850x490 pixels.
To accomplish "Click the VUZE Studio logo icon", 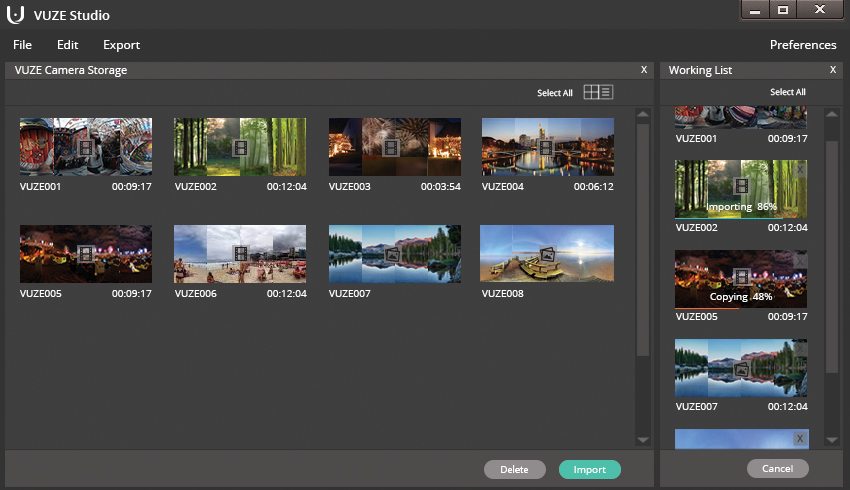I will [x=16, y=14].
